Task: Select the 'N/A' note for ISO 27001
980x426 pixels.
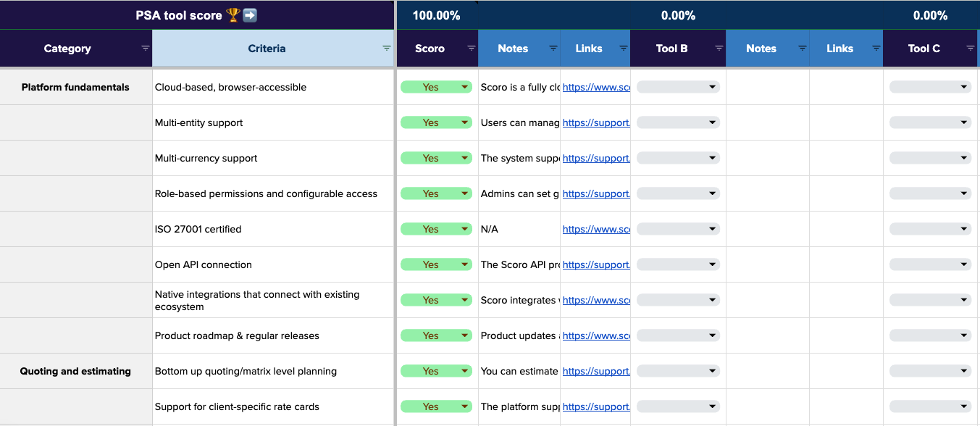Action: pyautogui.click(x=519, y=229)
